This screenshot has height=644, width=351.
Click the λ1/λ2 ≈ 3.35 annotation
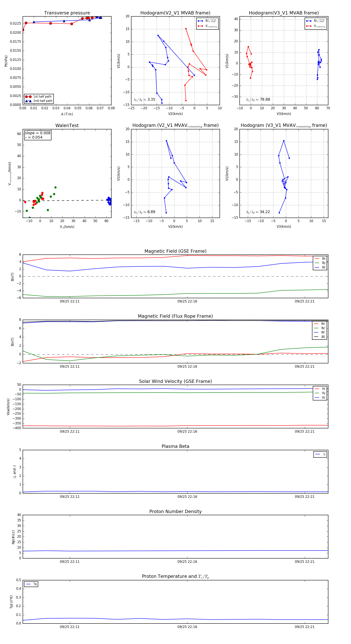(144, 100)
